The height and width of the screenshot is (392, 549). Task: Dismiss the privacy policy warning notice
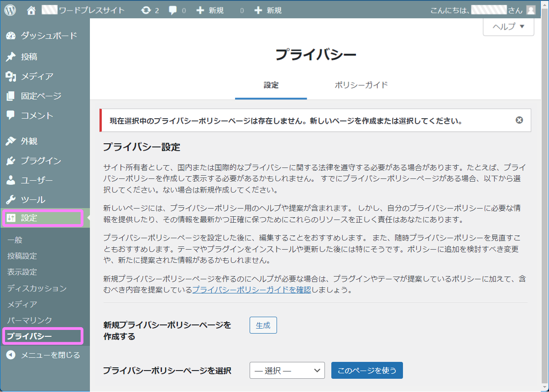click(x=519, y=120)
